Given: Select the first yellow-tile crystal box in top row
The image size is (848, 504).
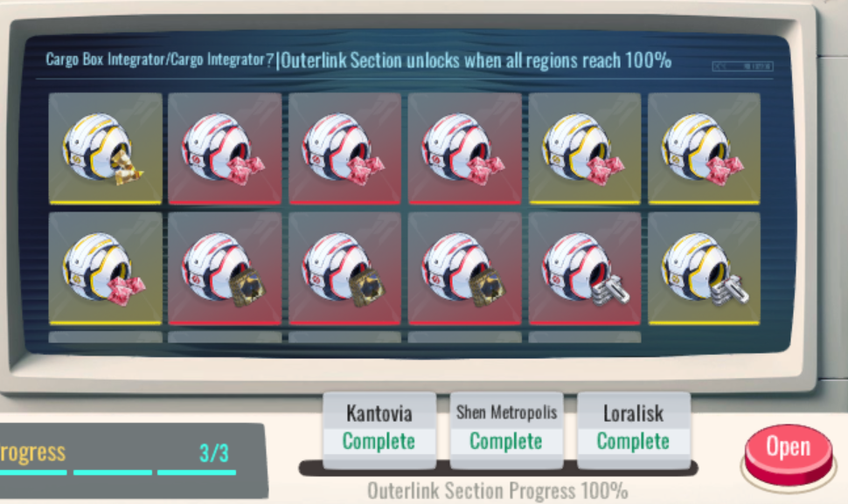Looking at the screenshot, I should point(585,148).
